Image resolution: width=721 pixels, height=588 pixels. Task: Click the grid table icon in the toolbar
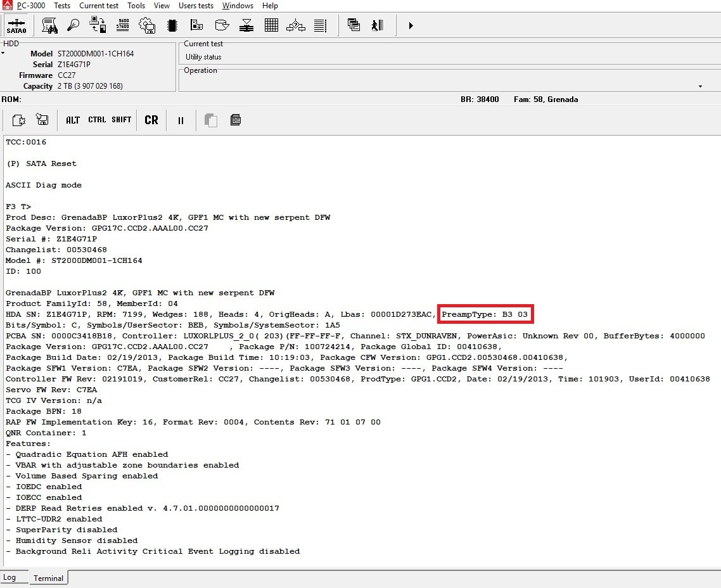tap(271, 26)
